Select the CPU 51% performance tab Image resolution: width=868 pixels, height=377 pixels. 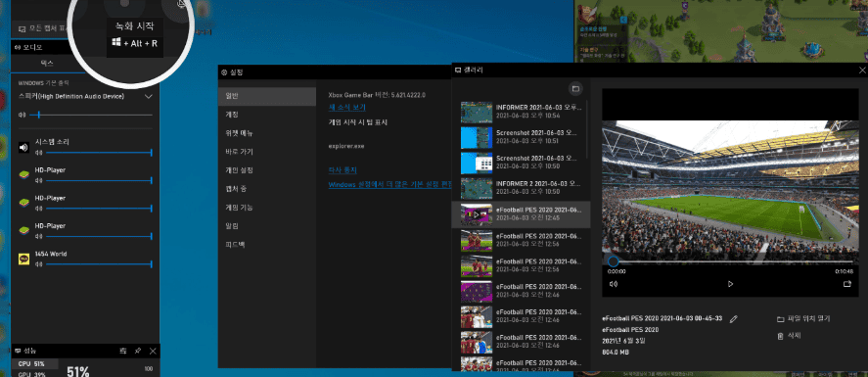click(x=35, y=363)
